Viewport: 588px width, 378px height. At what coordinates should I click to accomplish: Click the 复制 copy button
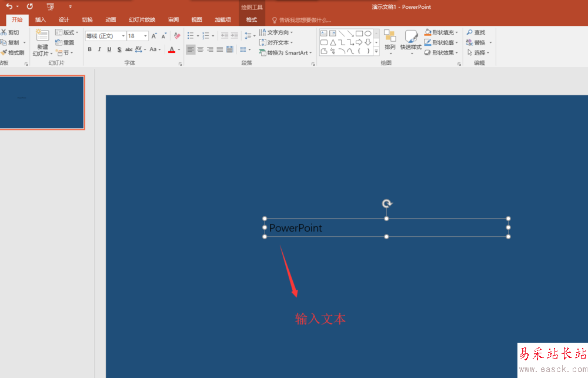tap(10, 42)
